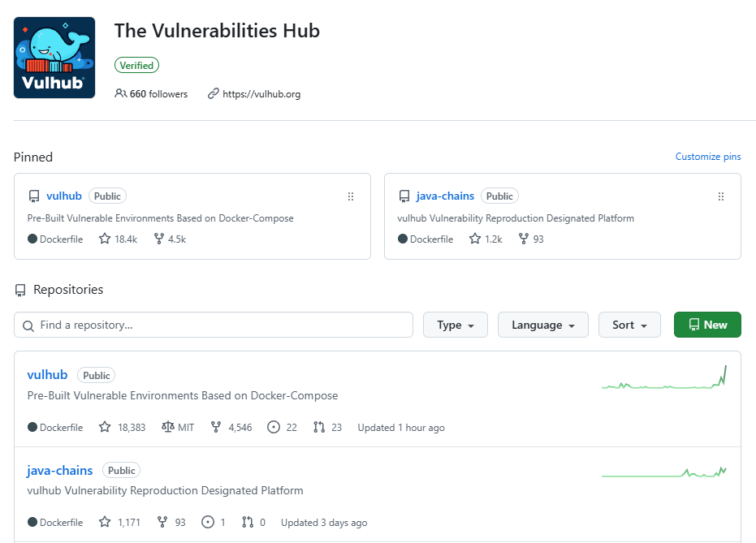Open the Sort dropdown
756x543 pixels.
click(629, 325)
